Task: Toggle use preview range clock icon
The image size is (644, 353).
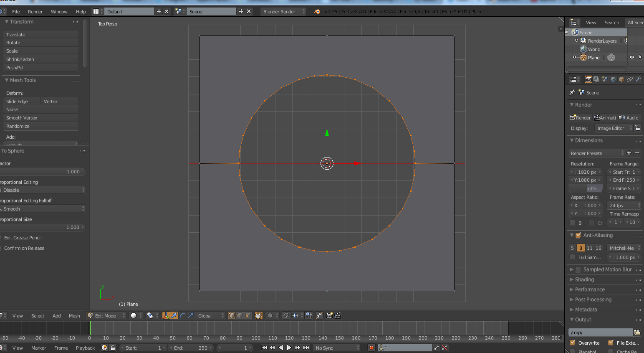Action: [104, 348]
